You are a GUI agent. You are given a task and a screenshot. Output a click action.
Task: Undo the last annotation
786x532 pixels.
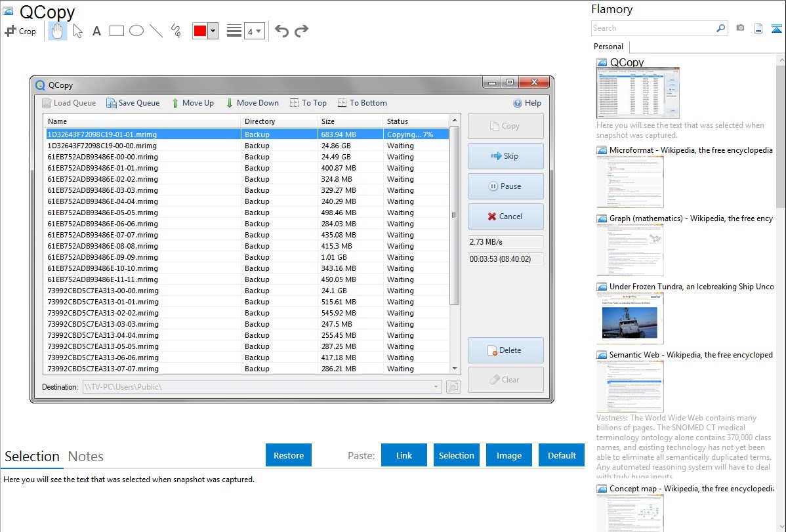(281, 31)
